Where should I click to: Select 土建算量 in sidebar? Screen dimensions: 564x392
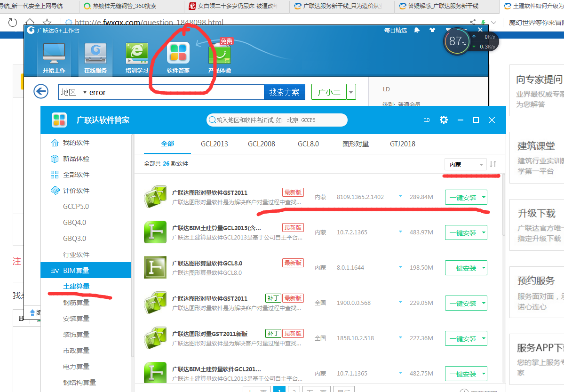[76, 286]
